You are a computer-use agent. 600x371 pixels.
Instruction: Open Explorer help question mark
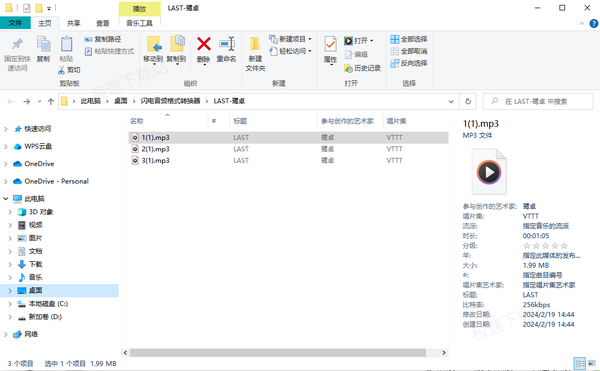pos(593,23)
